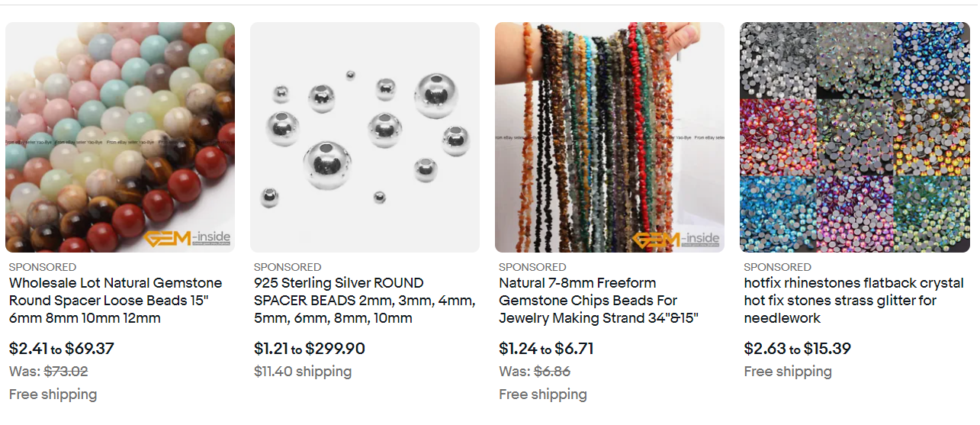Click the crossed-out $73.02 original price
The image size is (980, 425).
tap(66, 372)
